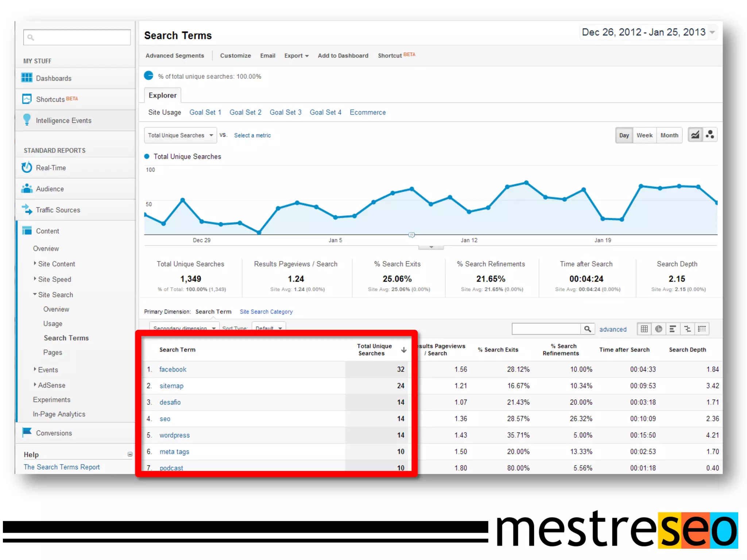Switch to line chart view icon

(695, 135)
